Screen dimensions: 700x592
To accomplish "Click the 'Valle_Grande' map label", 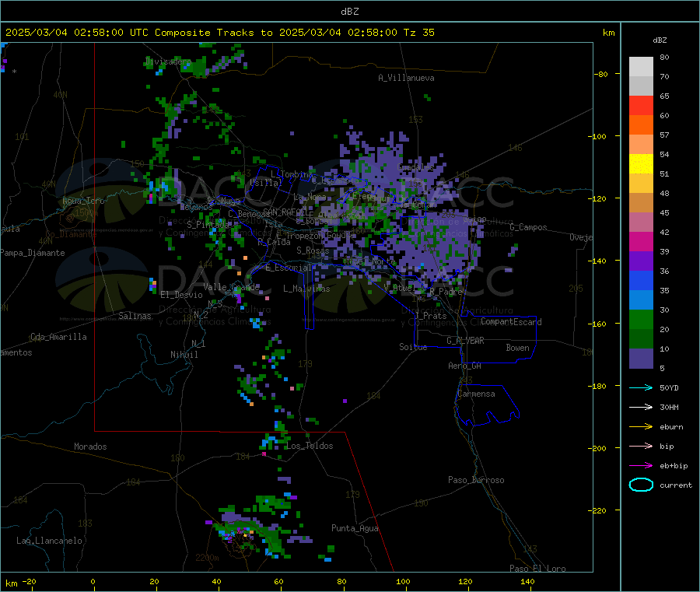I will 231,287.
